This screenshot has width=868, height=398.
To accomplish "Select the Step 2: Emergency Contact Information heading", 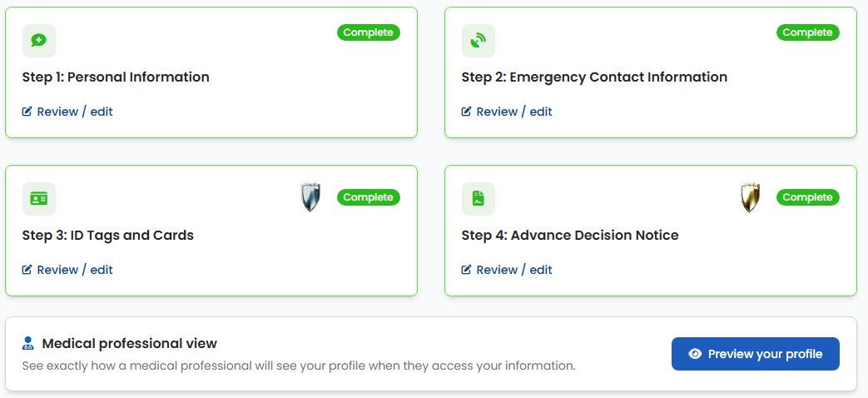I will (x=594, y=77).
